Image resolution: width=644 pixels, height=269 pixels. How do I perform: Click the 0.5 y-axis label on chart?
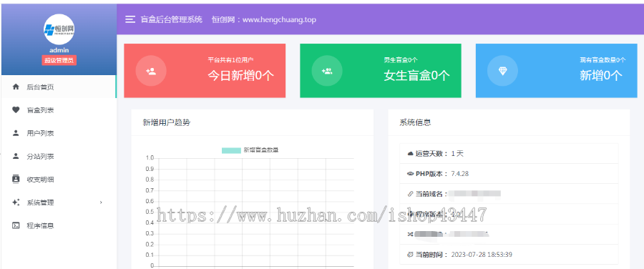[150, 212]
